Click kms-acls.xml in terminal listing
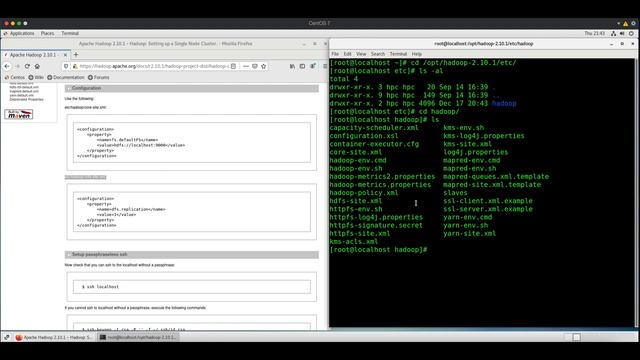The height and width of the screenshot is (360, 640). tap(353, 242)
